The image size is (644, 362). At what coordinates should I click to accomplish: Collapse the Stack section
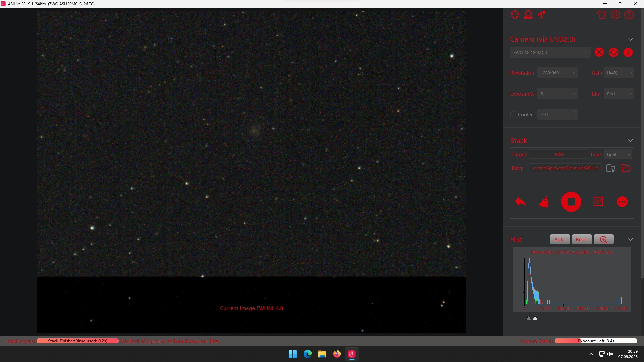tap(631, 141)
